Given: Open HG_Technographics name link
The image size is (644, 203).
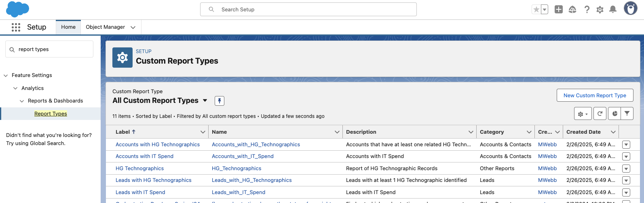Looking at the screenshot, I should [236, 169].
